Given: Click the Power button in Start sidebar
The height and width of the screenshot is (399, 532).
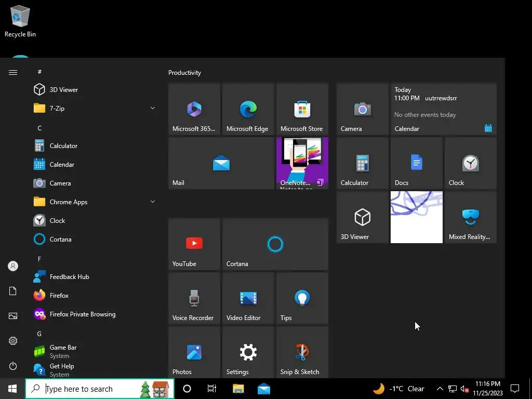Looking at the screenshot, I should (x=13, y=366).
